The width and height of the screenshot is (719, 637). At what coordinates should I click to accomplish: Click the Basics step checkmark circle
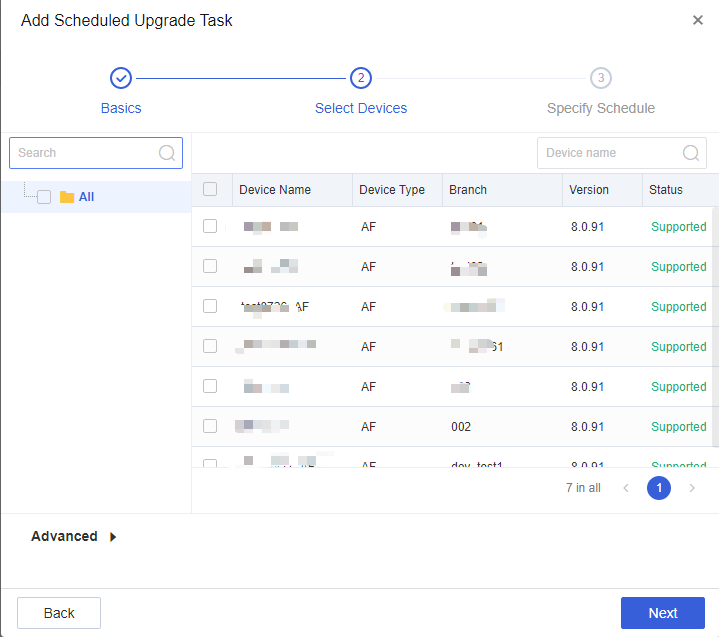click(120, 78)
